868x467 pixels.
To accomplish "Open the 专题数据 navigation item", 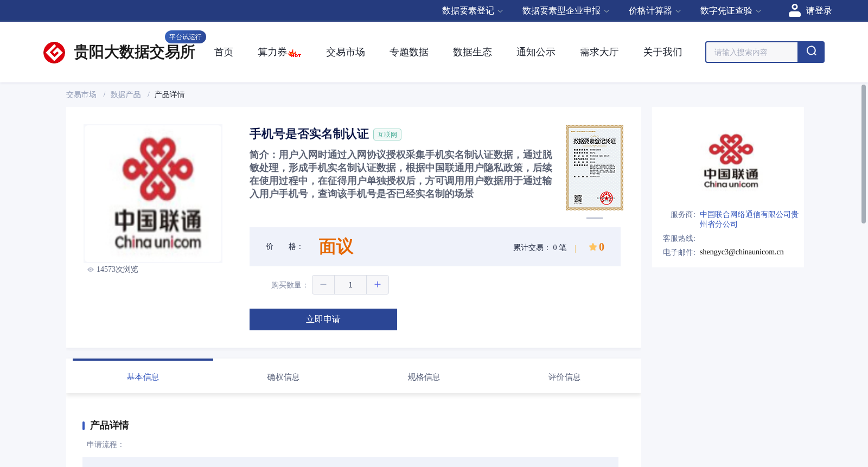I will pyautogui.click(x=409, y=52).
